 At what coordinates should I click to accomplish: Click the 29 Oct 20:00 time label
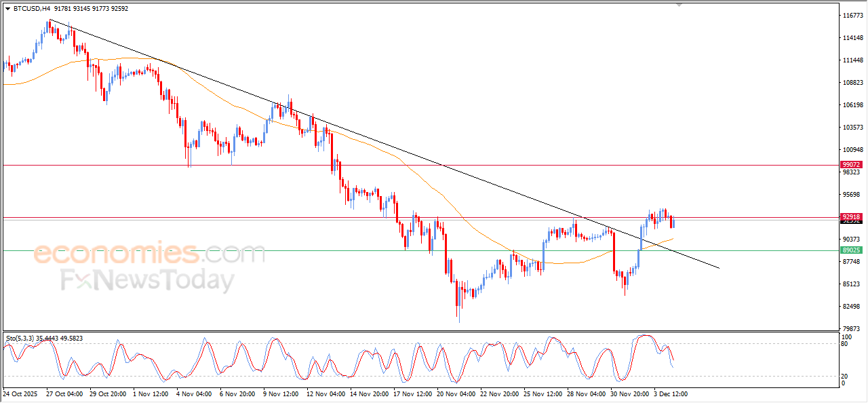108,394
